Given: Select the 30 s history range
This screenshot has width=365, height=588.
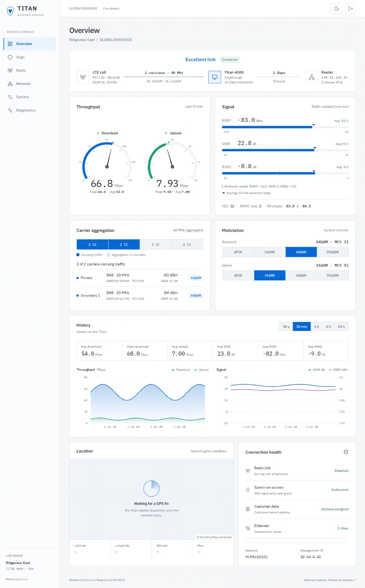Looking at the screenshot, I should coord(286,327).
